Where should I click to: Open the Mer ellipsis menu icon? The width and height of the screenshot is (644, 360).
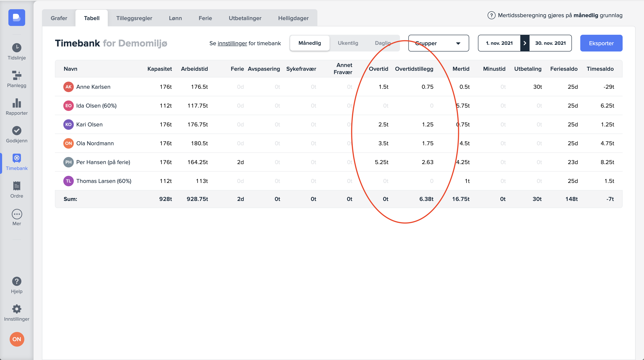[x=17, y=214]
